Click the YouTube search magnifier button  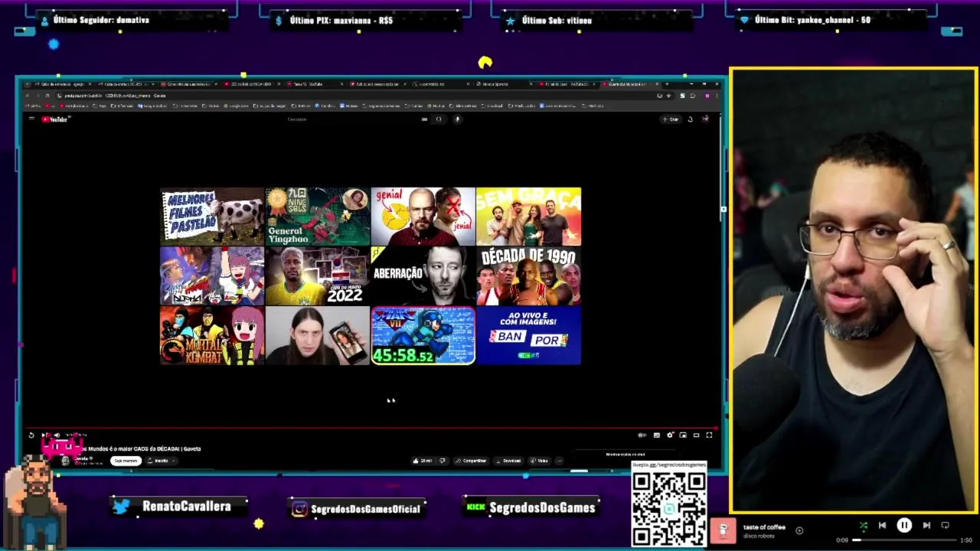pyautogui.click(x=439, y=119)
